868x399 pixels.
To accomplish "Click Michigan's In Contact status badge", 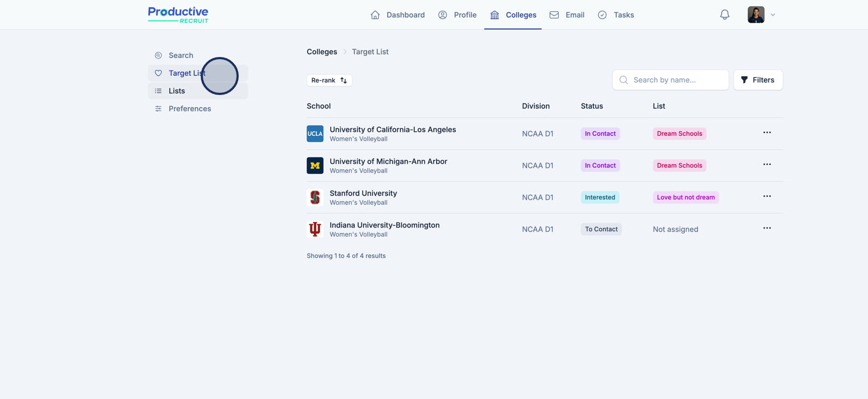I will click(600, 166).
